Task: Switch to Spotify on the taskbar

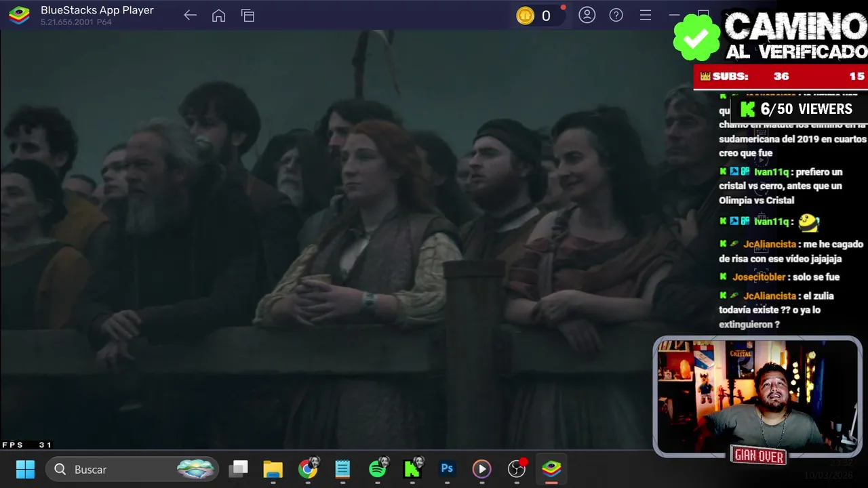Action: (378, 469)
